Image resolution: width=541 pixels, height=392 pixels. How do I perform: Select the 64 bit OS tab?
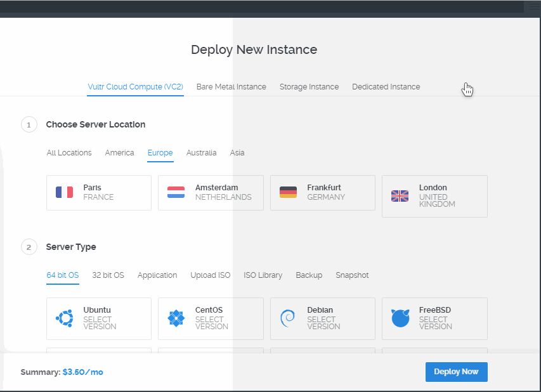(62, 275)
